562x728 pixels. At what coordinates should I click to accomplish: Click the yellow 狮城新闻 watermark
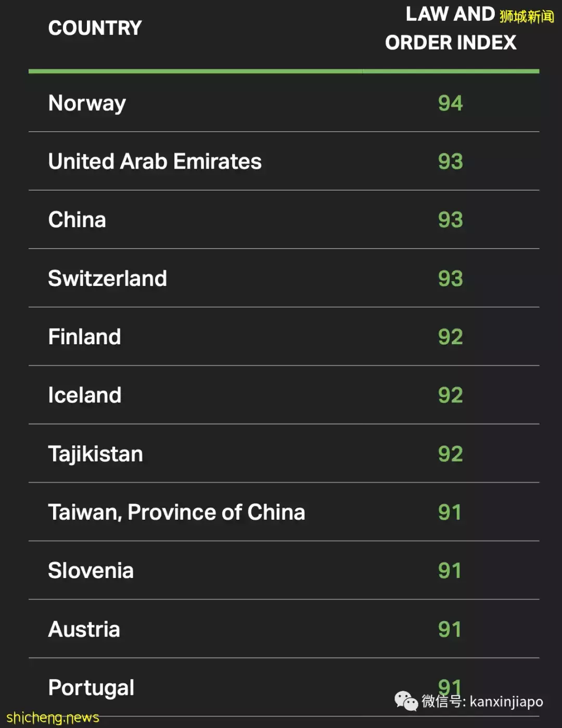(527, 17)
